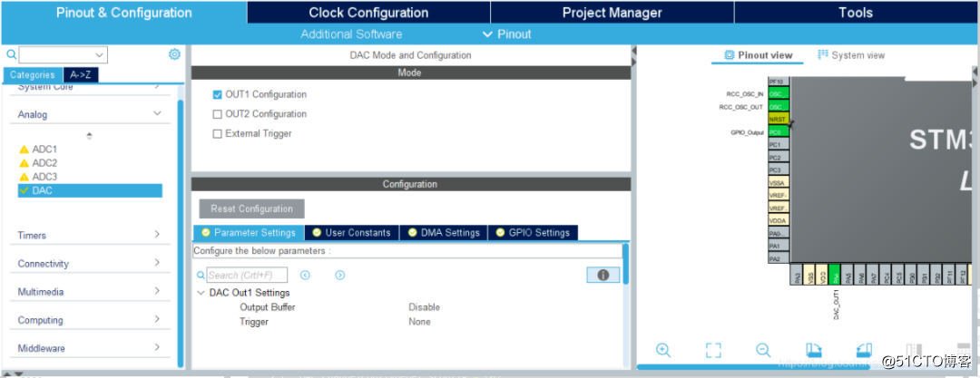
Task: Click the ADC3 warning triangle icon
Action: point(24,177)
